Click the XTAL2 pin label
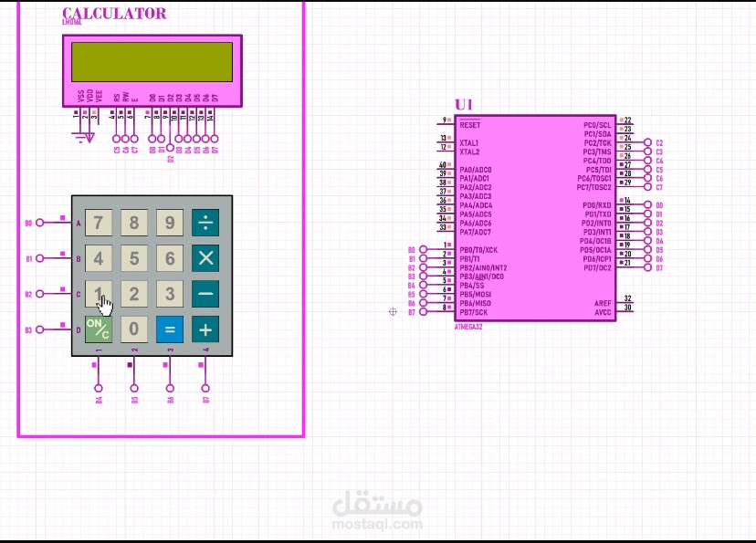The image size is (756, 543). (469, 151)
